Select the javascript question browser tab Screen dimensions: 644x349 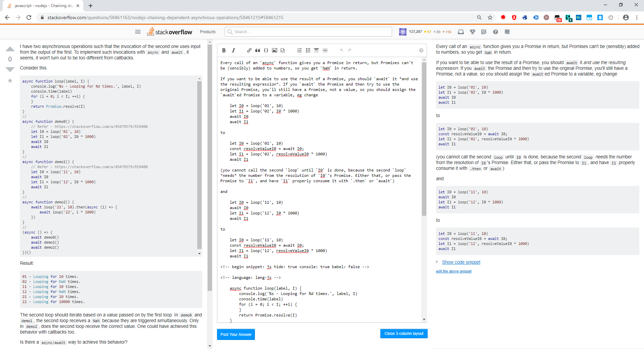tap(40, 6)
